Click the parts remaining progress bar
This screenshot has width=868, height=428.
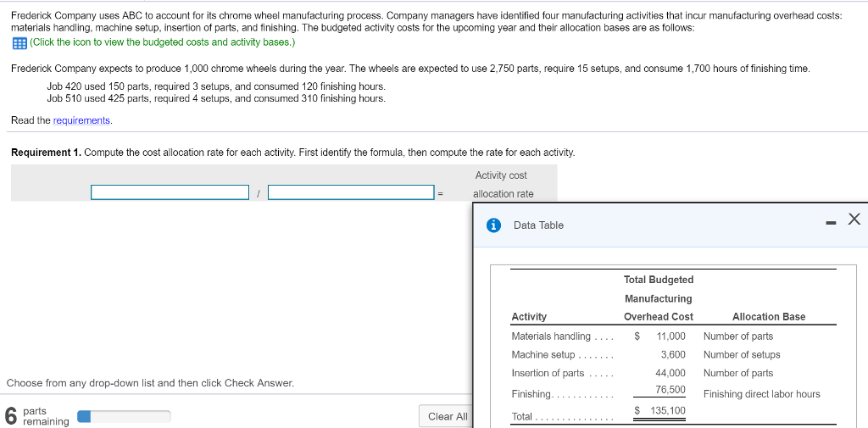coord(124,416)
